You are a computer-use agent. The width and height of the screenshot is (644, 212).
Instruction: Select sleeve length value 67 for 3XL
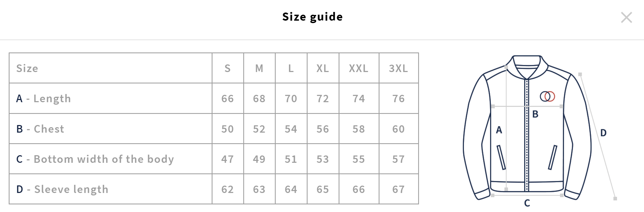tap(399, 189)
